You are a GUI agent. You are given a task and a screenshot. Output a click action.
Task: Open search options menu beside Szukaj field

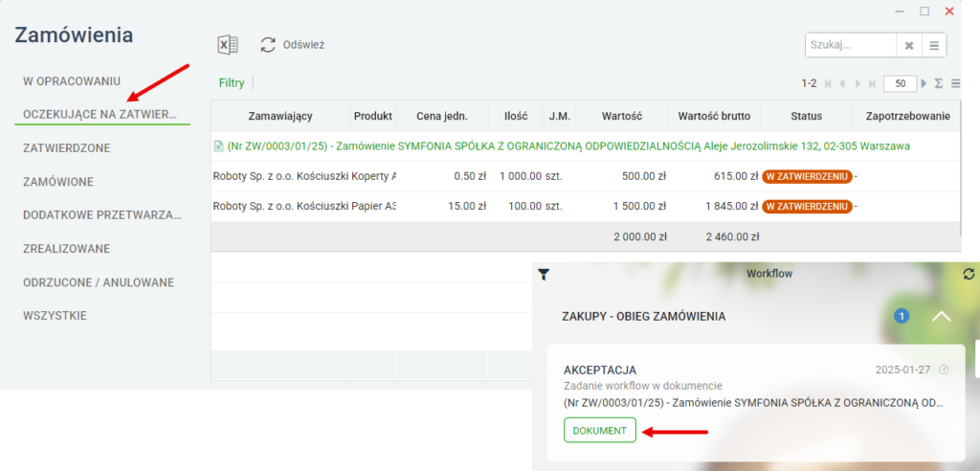(934, 46)
